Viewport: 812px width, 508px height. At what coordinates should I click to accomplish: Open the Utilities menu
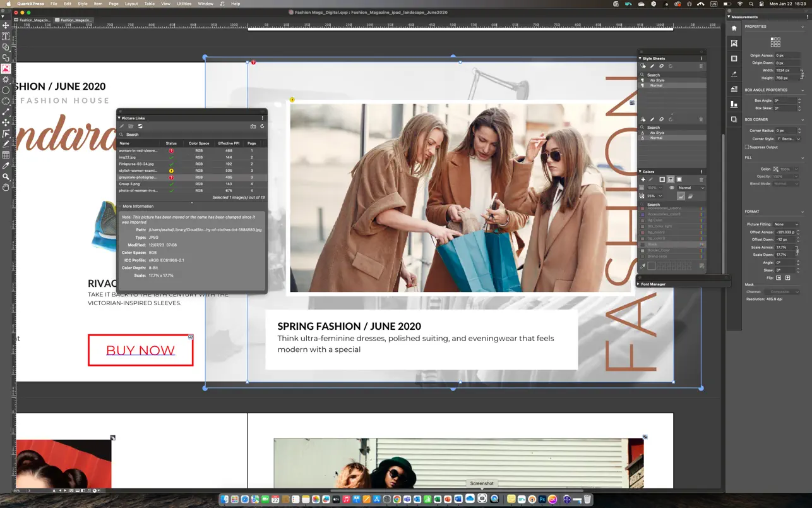184,4
